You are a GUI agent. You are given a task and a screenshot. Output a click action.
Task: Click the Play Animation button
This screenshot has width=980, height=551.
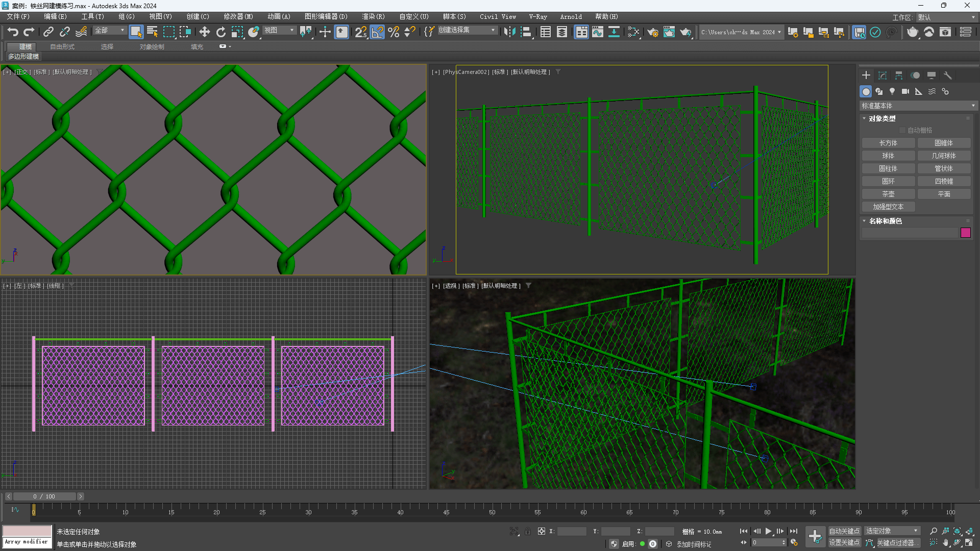click(x=768, y=531)
